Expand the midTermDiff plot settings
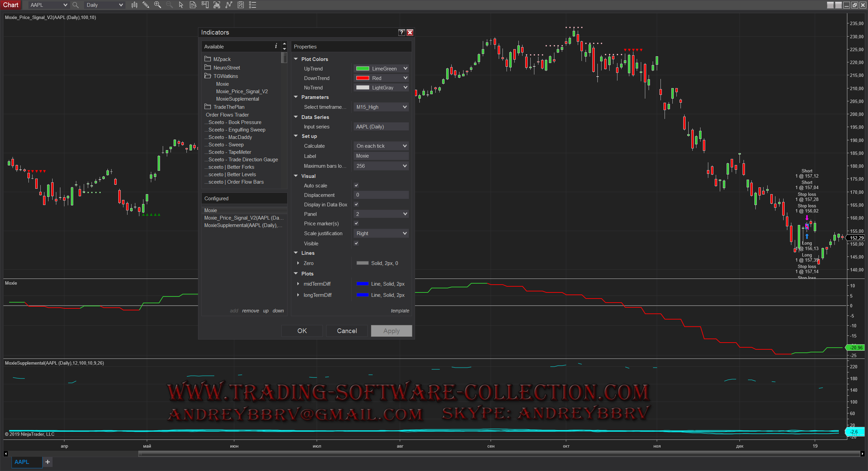 pos(298,284)
